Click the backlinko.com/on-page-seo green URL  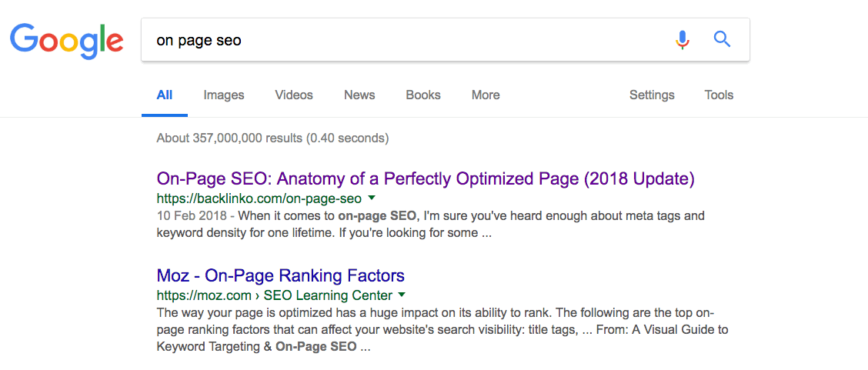click(259, 198)
